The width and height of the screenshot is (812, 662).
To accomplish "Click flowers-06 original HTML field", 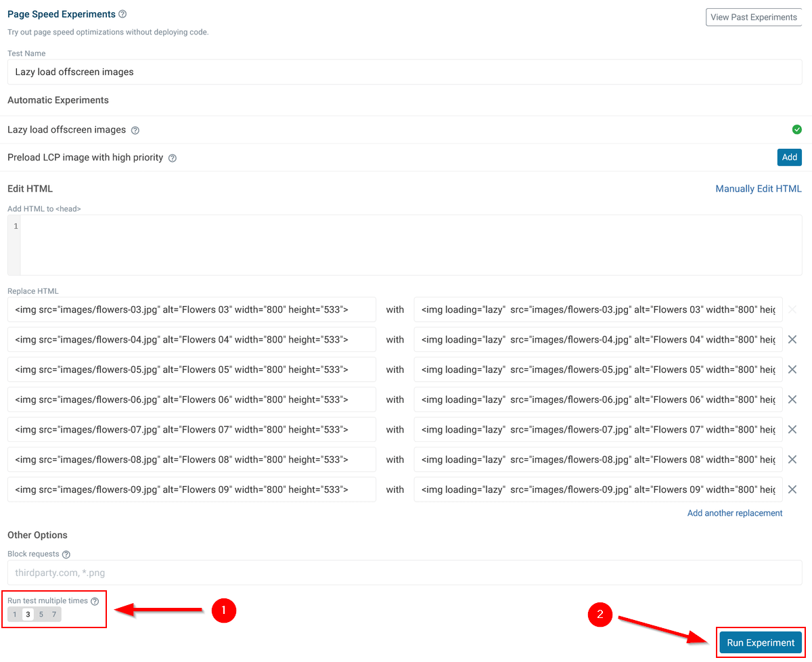I will tap(191, 399).
